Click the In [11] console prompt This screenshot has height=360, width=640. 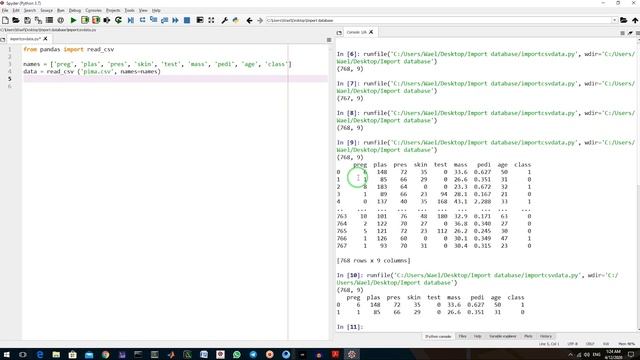(x=350, y=327)
